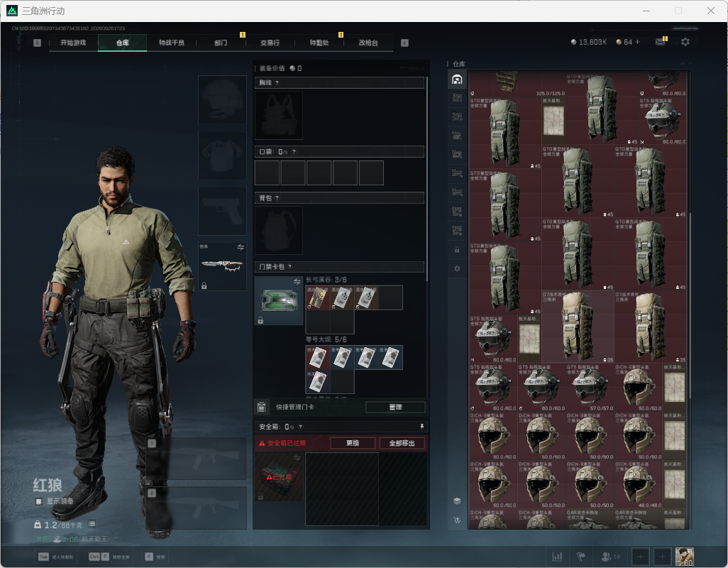Click the 全部移出 button
728x568 pixels.
[402, 443]
